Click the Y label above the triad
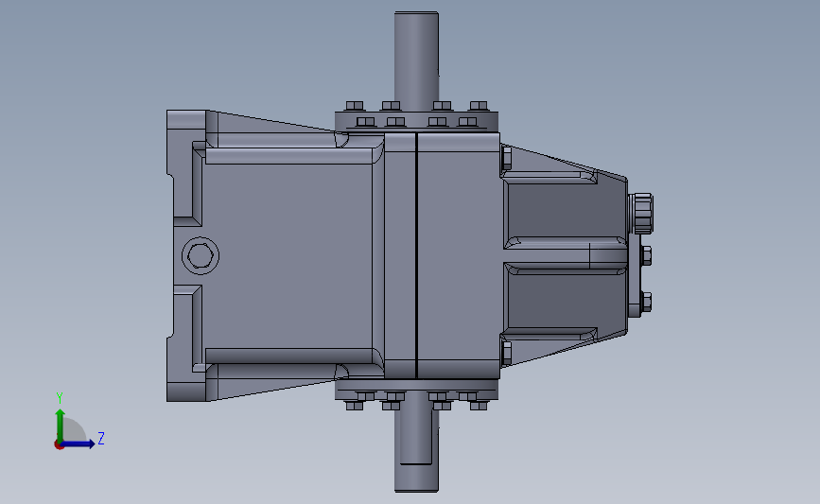This screenshot has width=820, height=504. 60,398
